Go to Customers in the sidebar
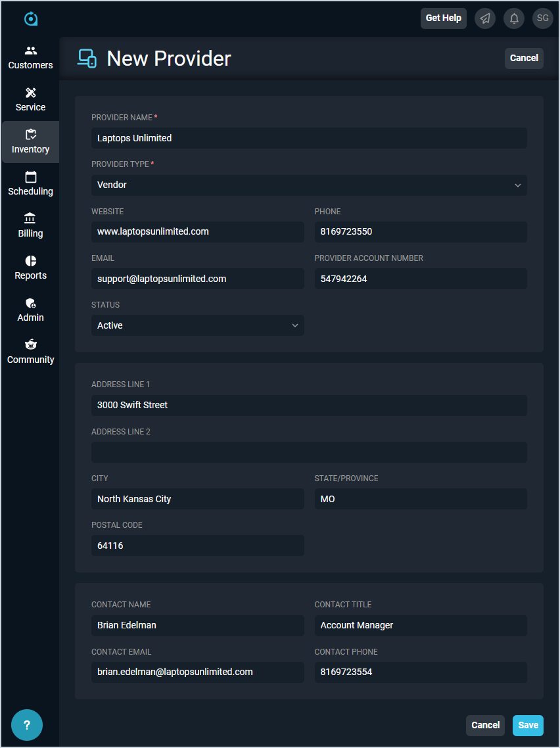The width and height of the screenshot is (560, 748). coord(30,58)
